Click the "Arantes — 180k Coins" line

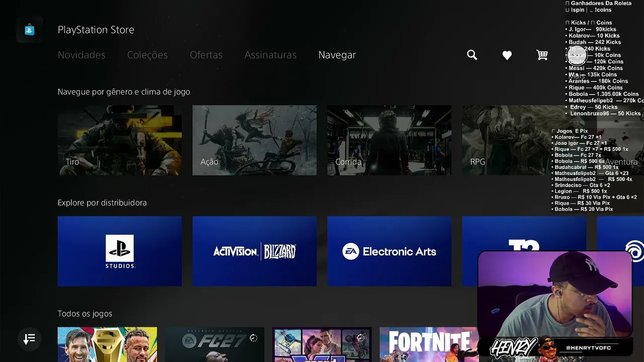click(x=596, y=81)
